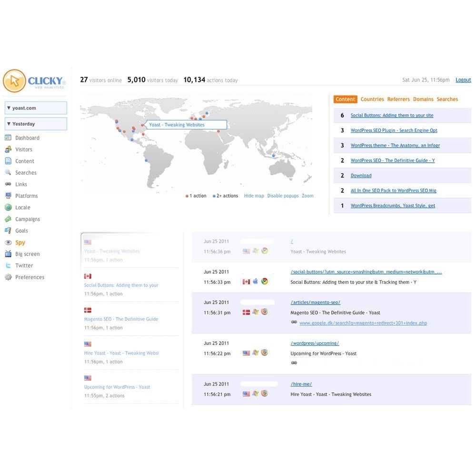Open the /wordpress/upcoming/ URL link
476x476 pixels.
[x=315, y=343]
